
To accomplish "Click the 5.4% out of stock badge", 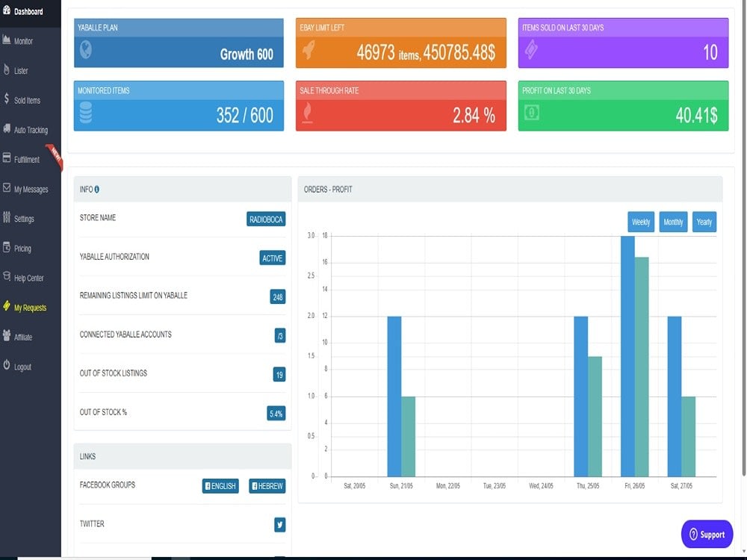I will coord(276,414).
